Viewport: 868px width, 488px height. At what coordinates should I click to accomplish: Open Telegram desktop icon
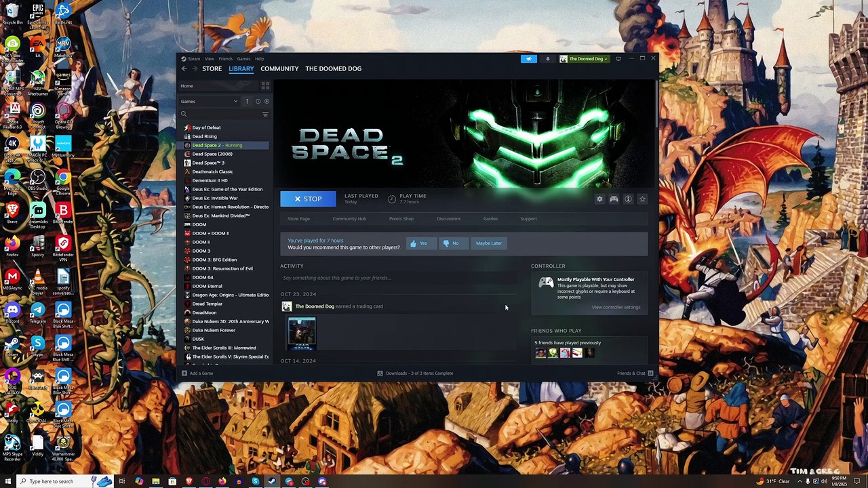(x=37, y=312)
